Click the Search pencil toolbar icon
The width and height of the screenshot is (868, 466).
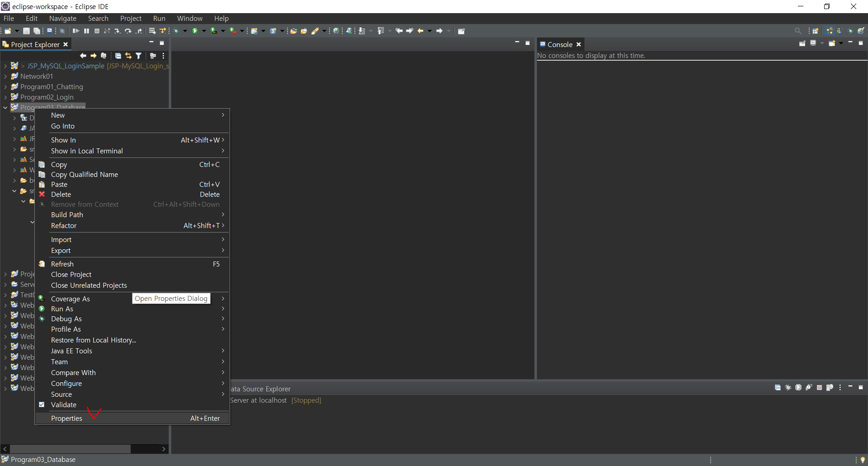coord(315,31)
